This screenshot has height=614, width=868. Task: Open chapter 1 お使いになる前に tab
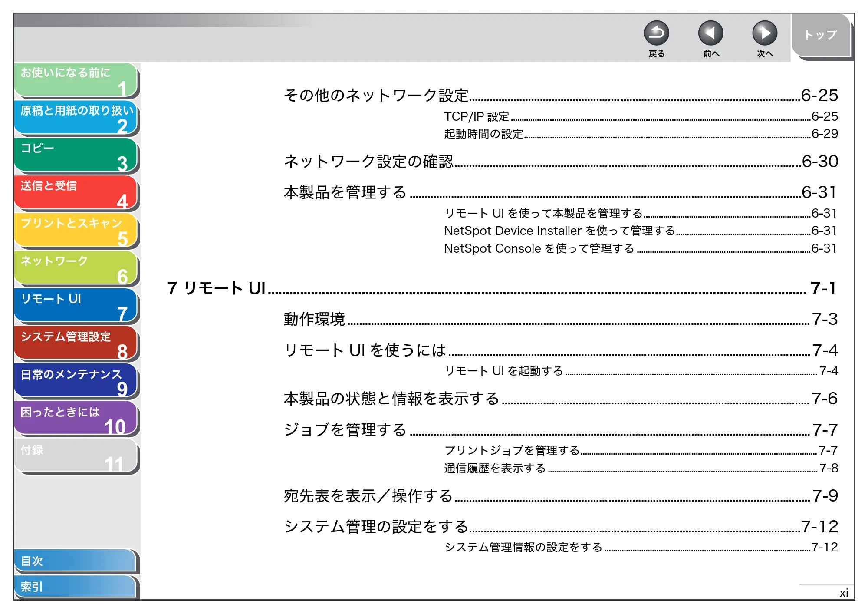[x=76, y=80]
